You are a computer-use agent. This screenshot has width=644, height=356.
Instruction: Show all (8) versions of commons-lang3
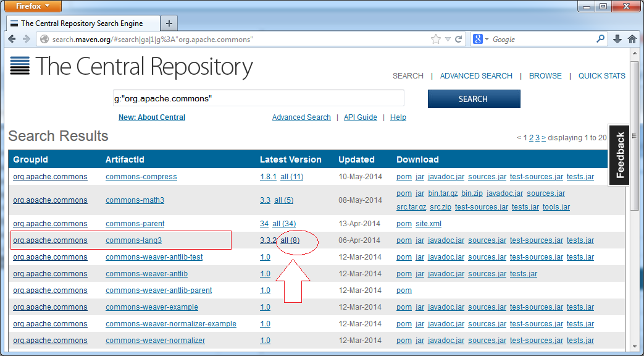click(290, 240)
